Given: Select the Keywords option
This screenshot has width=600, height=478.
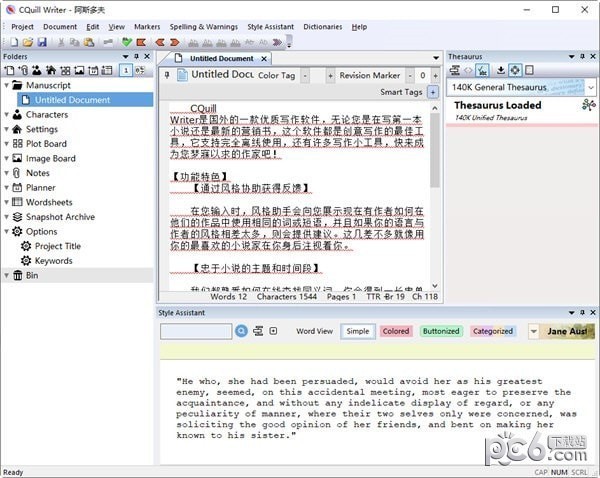Looking at the screenshot, I should click(54, 261).
